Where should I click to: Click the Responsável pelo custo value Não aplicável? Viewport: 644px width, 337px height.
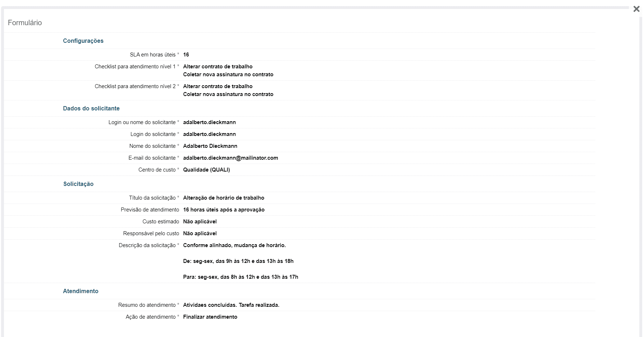pyautogui.click(x=200, y=233)
